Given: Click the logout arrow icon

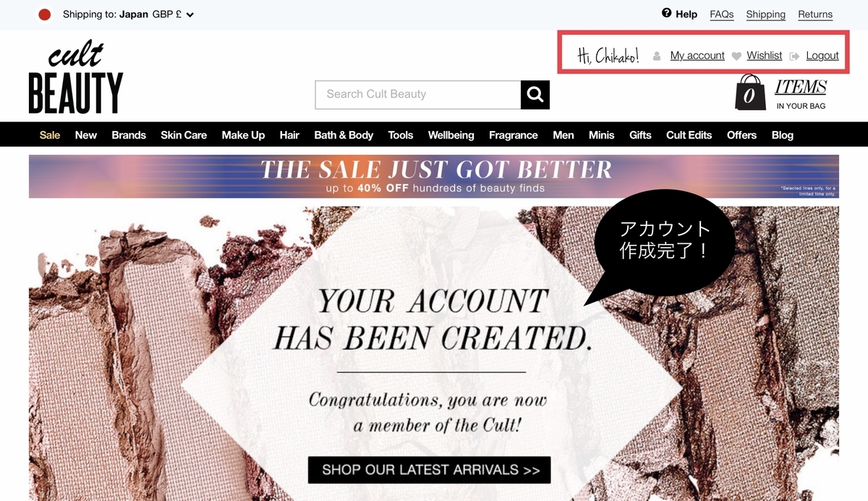Looking at the screenshot, I should pos(795,56).
